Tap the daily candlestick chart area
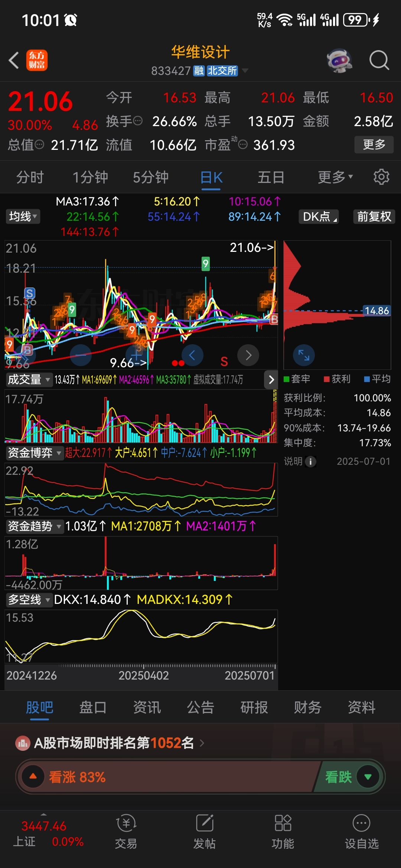 click(141, 305)
